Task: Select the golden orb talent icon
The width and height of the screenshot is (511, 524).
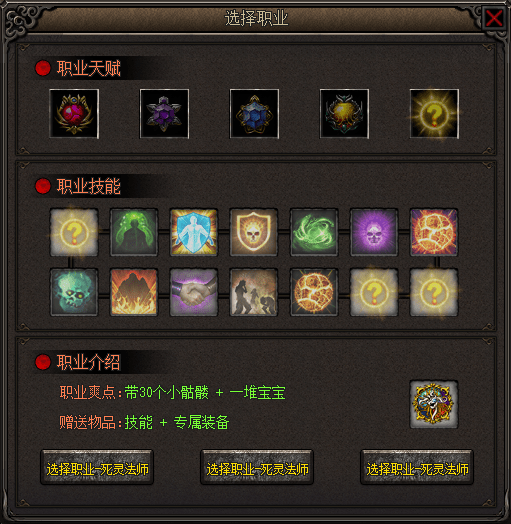Action: [344, 114]
